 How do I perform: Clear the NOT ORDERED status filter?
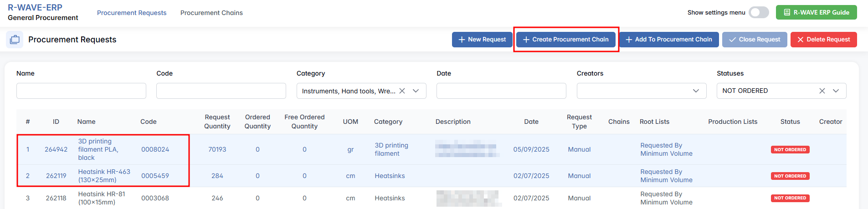point(822,91)
